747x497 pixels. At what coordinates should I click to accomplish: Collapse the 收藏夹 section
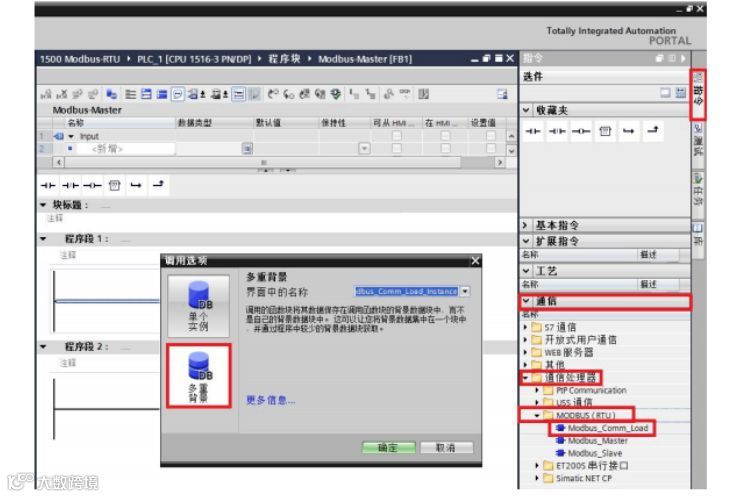pyautogui.click(x=526, y=110)
